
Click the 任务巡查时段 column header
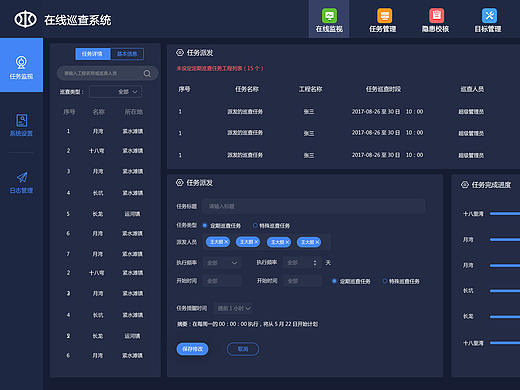[x=383, y=89]
